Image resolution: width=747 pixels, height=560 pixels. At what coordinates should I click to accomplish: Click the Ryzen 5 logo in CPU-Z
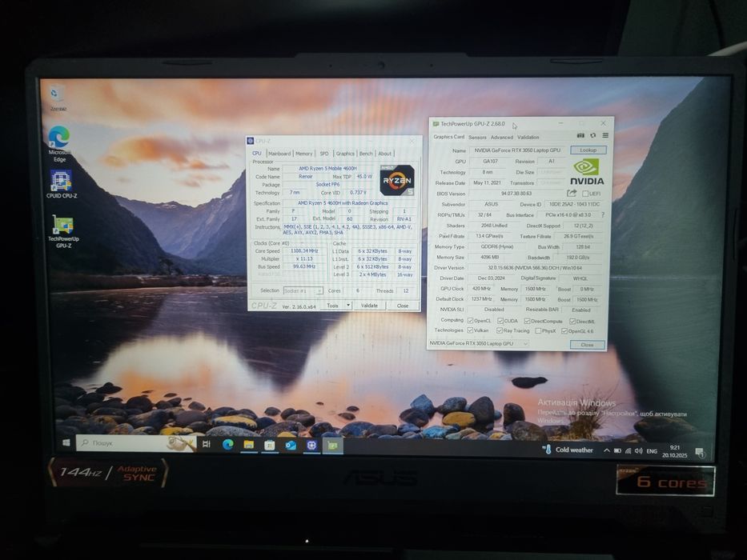coord(396,180)
